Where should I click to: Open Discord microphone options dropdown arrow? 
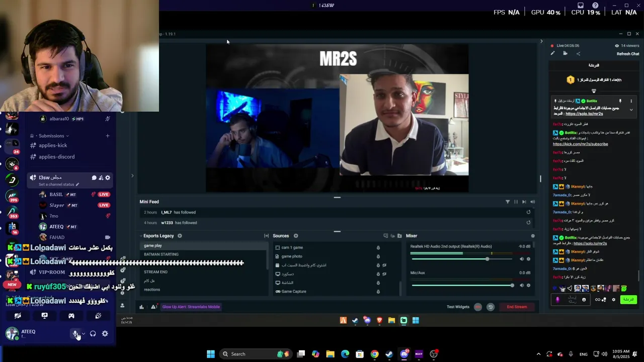coord(84,334)
